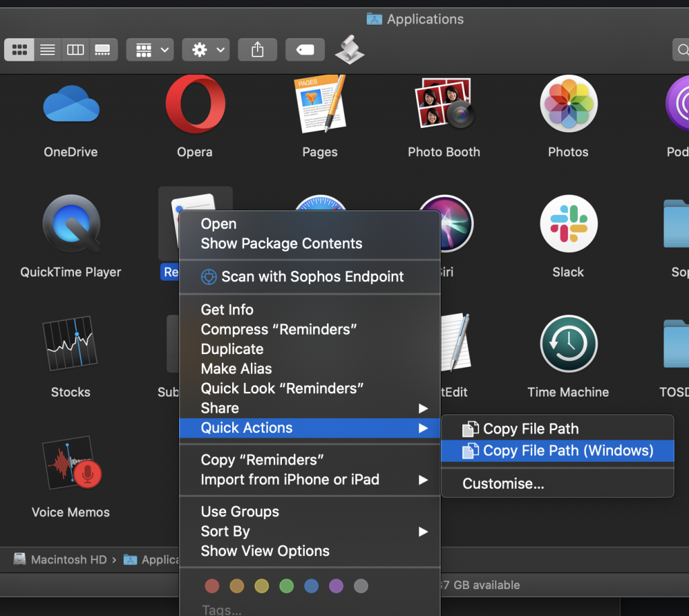The width and height of the screenshot is (689, 616).
Task: Switch to column view
Action: click(75, 50)
